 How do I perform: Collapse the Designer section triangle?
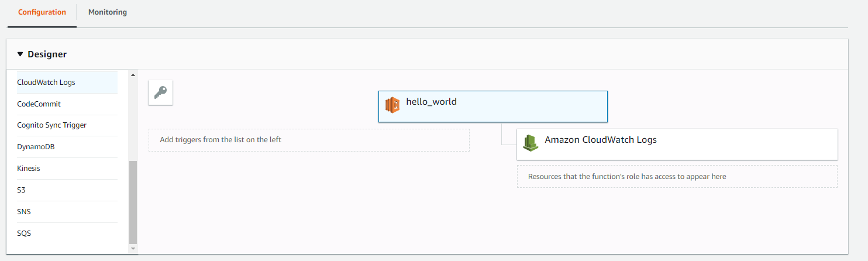tap(20, 54)
